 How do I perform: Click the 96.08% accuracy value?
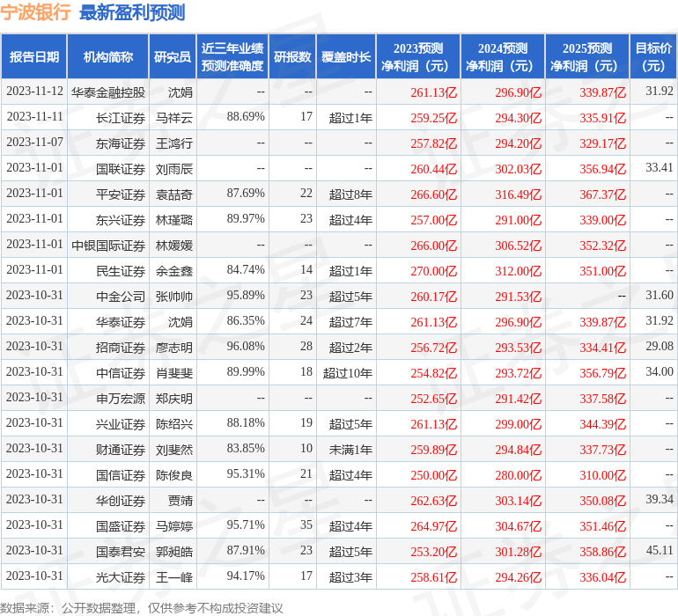pyautogui.click(x=246, y=346)
